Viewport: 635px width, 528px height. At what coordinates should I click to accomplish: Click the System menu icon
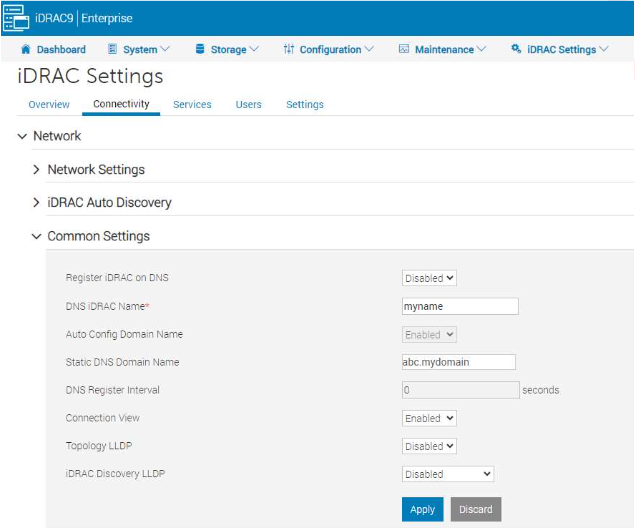pyautogui.click(x=112, y=49)
